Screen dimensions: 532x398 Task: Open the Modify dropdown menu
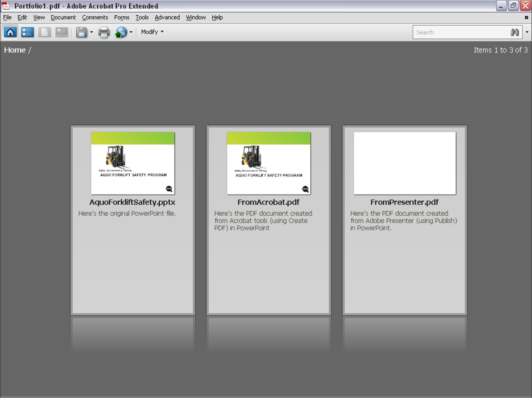pyautogui.click(x=152, y=32)
